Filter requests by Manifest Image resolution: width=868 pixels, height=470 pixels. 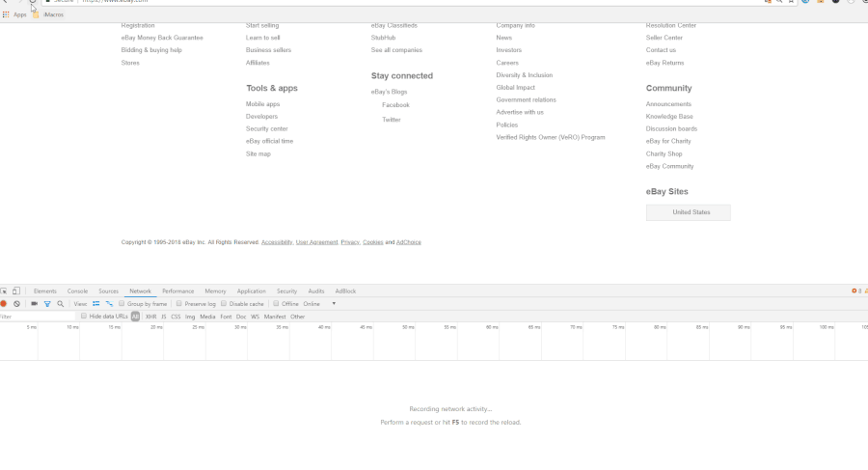pos(275,317)
